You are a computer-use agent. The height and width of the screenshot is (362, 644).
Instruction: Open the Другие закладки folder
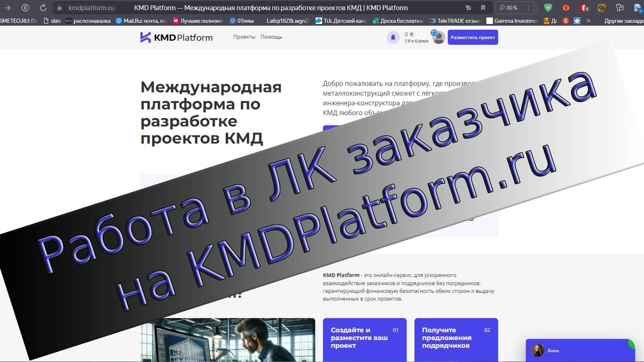tap(624, 21)
